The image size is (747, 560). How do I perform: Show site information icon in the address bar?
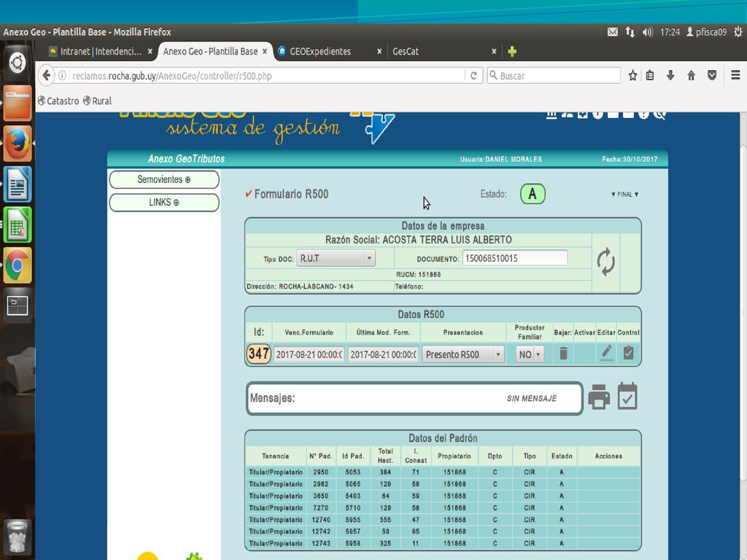pyautogui.click(x=63, y=76)
